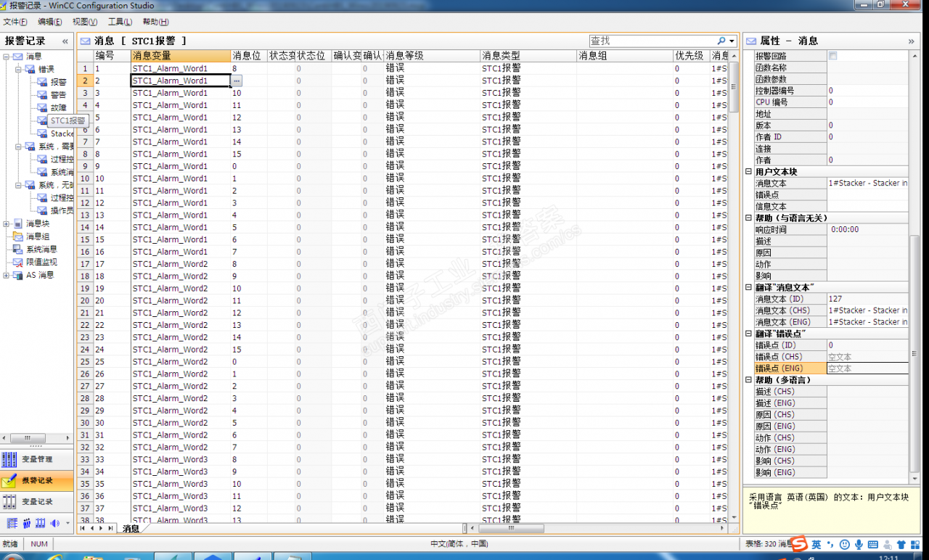Go to previous sheet with tab arrow
Screen dimensions: 929x560
coord(92,529)
